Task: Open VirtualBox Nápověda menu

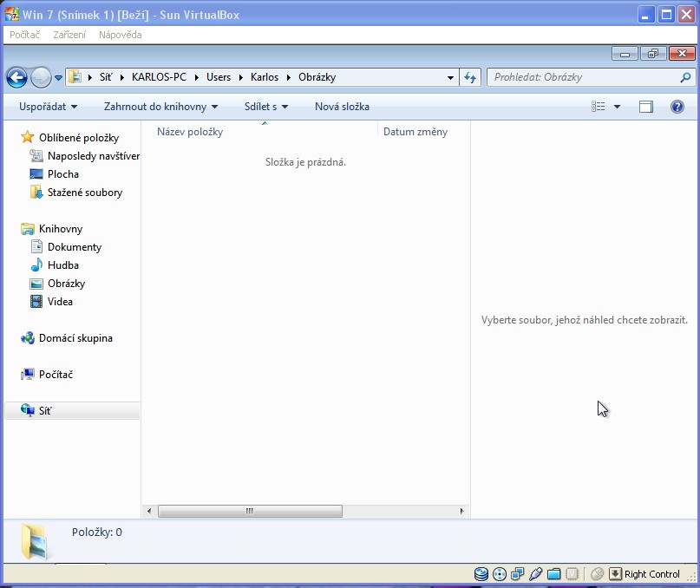Action: pyautogui.click(x=120, y=35)
